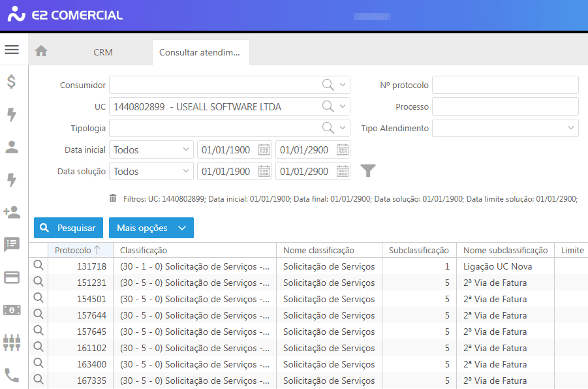Viewport: 588px width, 389px height.
Task: Open the phone icon in the sidebar
Action: click(x=12, y=375)
